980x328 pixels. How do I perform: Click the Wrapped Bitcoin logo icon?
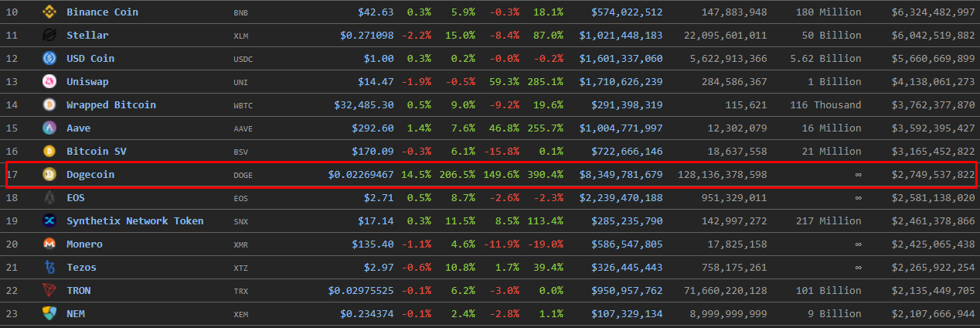coord(49,105)
